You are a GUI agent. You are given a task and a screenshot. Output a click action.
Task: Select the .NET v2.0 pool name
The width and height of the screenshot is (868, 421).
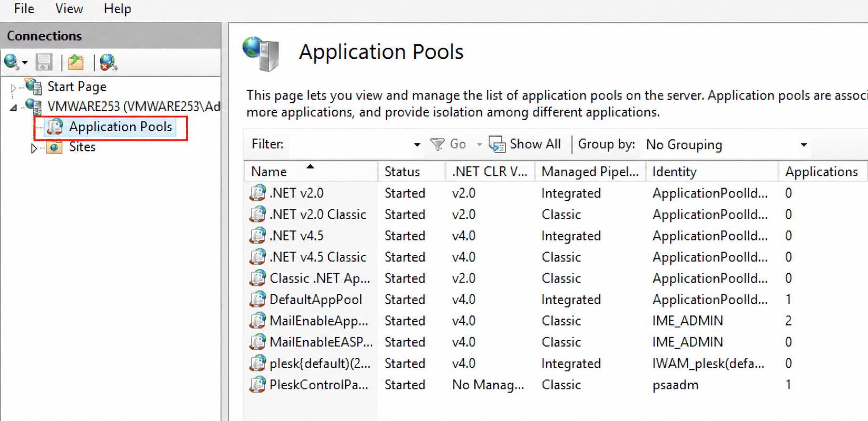point(297,193)
